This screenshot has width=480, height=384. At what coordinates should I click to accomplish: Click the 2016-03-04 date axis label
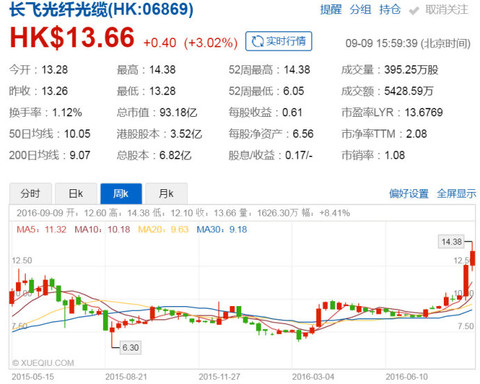(313, 377)
